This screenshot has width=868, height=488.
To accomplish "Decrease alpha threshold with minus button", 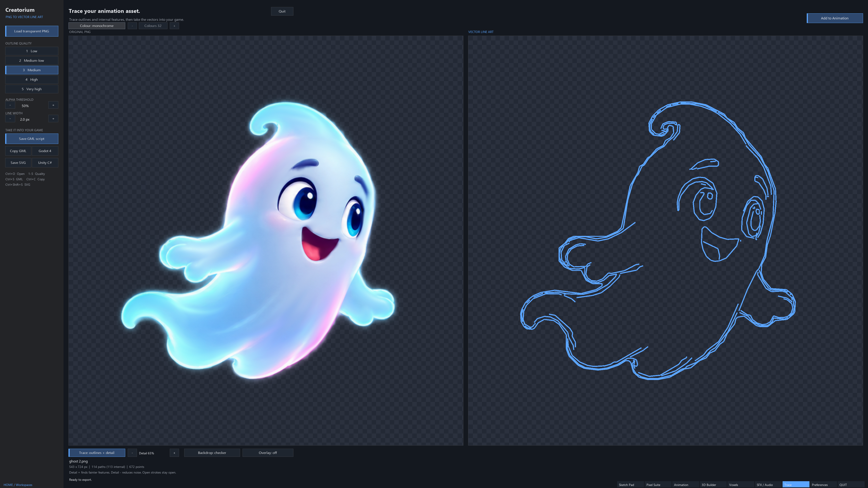I will tap(10, 106).
